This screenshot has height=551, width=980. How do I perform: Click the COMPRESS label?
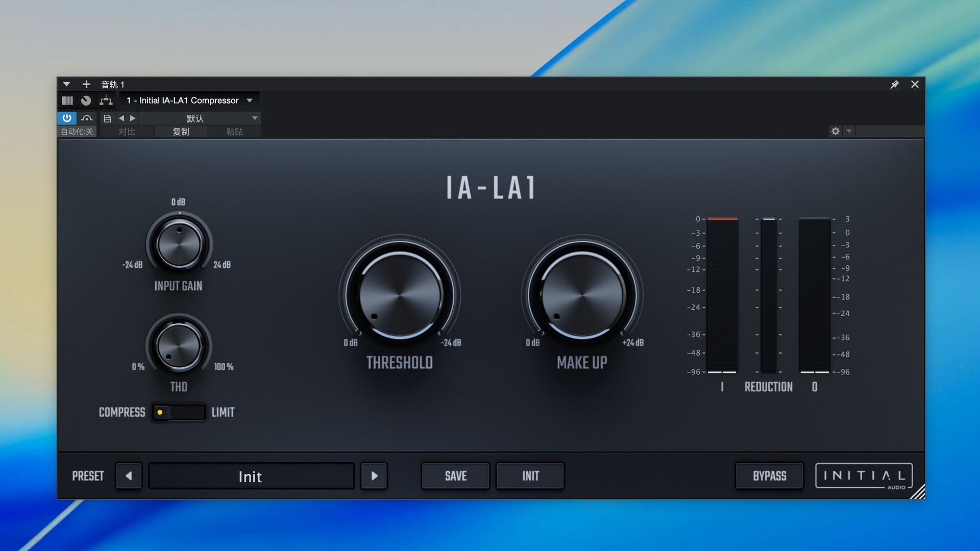tap(122, 412)
